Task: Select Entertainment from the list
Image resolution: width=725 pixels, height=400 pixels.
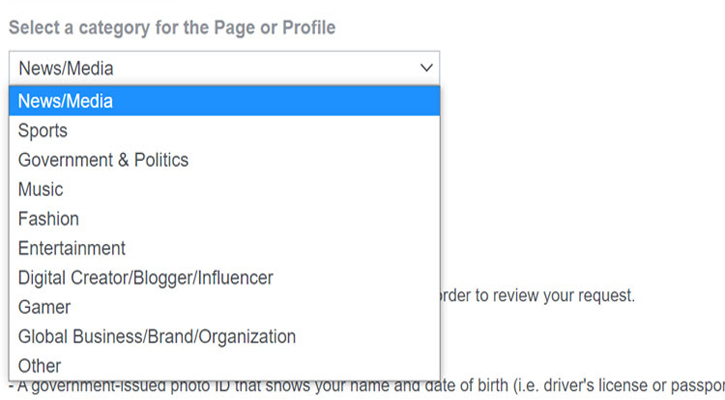Action: (72, 248)
